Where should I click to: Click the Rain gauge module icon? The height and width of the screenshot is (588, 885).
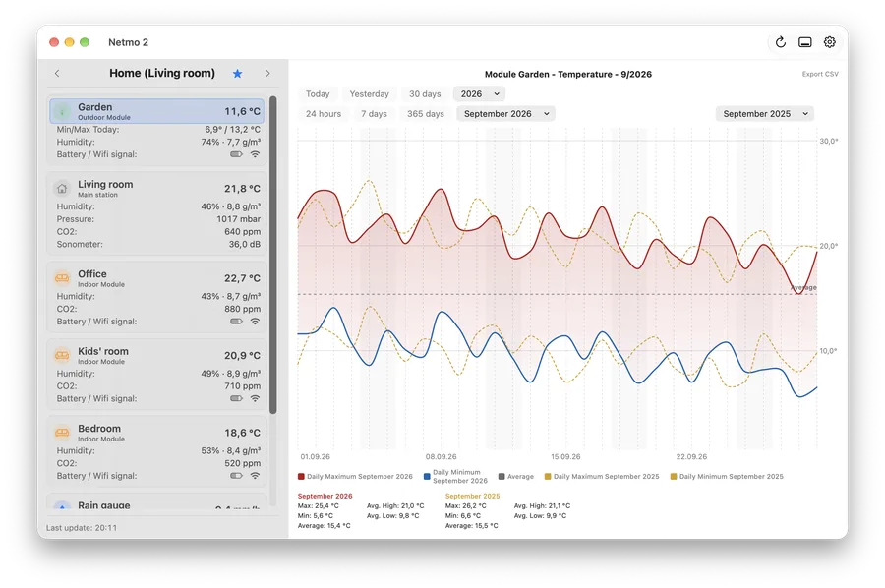pyautogui.click(x=62, y=506)
